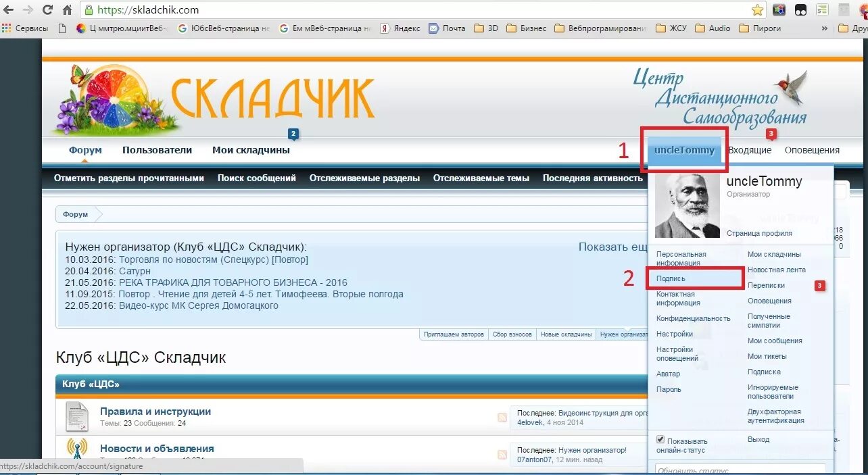Open Страница профиля link

[759, 233]
